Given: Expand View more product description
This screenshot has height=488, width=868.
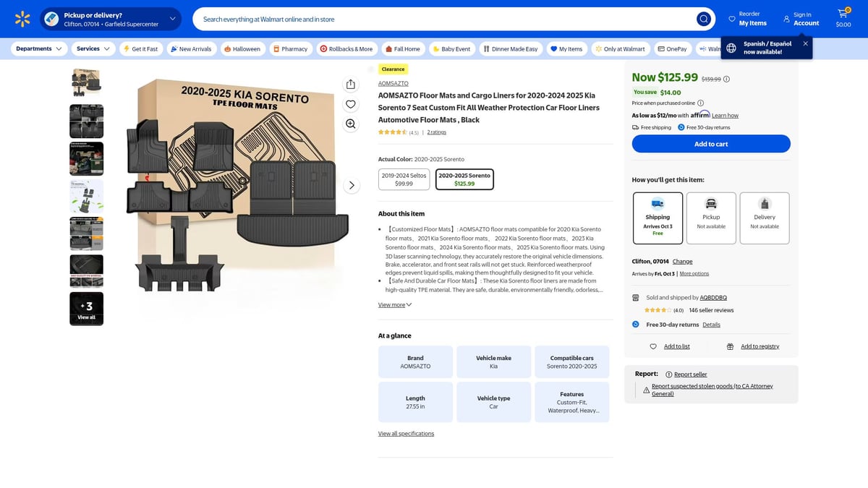Looking at the screenshot, I should pos(395,305).
